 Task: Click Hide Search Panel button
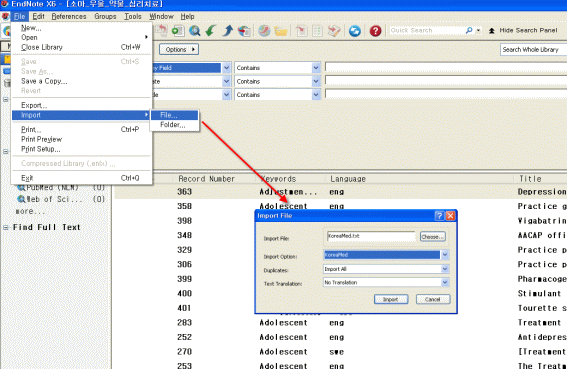(523, 31)
